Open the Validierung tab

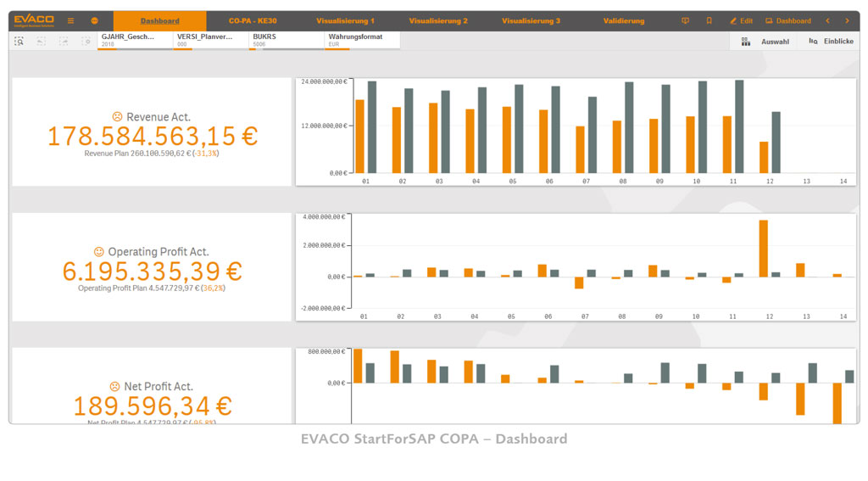(624, 21)
